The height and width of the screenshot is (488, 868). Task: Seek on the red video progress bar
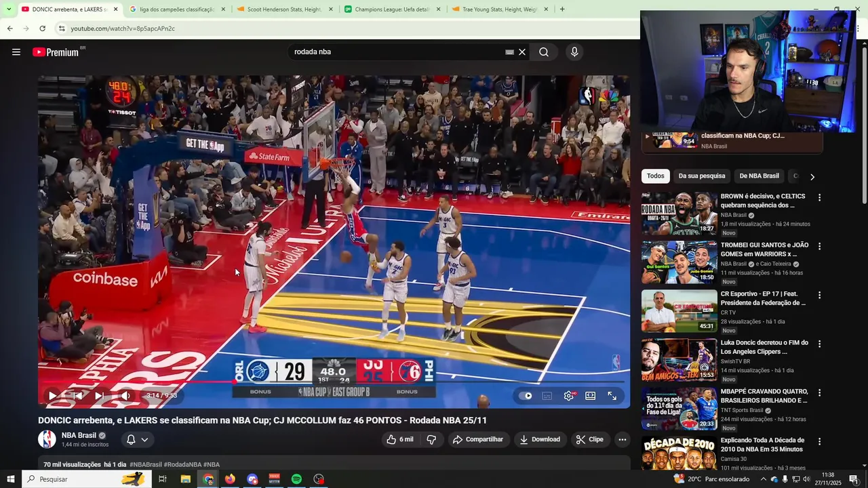point(334,382)
